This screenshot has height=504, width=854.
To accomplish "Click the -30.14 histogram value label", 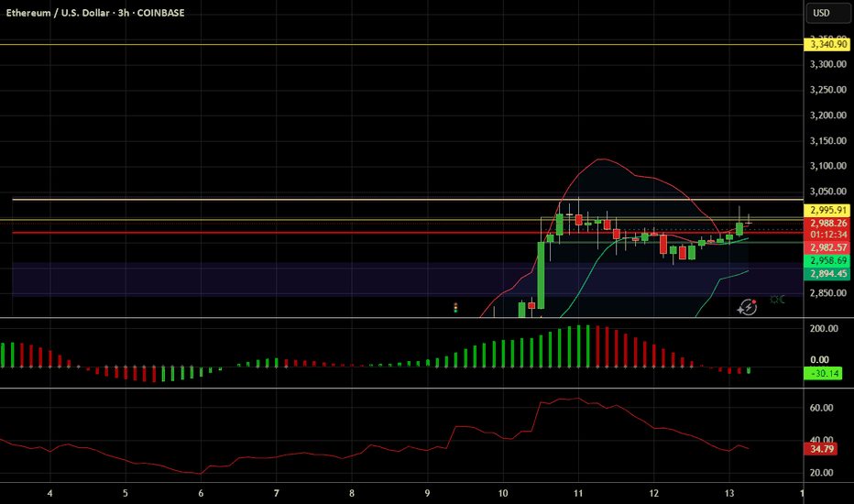I will [x=823, y=373].
